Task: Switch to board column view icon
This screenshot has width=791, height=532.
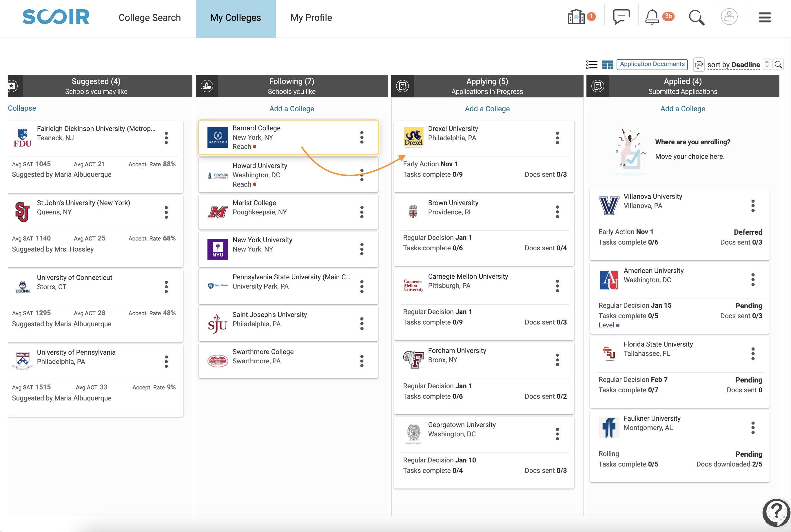Action: click(x=607, y=64)
